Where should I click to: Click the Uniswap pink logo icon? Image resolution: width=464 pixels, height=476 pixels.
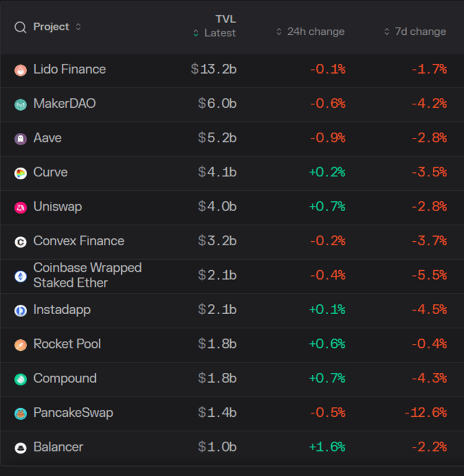pyautogui.click(x=20, y=207)
